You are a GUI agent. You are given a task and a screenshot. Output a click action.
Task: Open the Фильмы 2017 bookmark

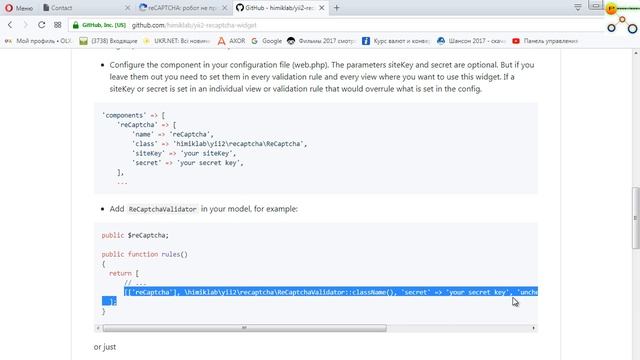coord(321,41)
